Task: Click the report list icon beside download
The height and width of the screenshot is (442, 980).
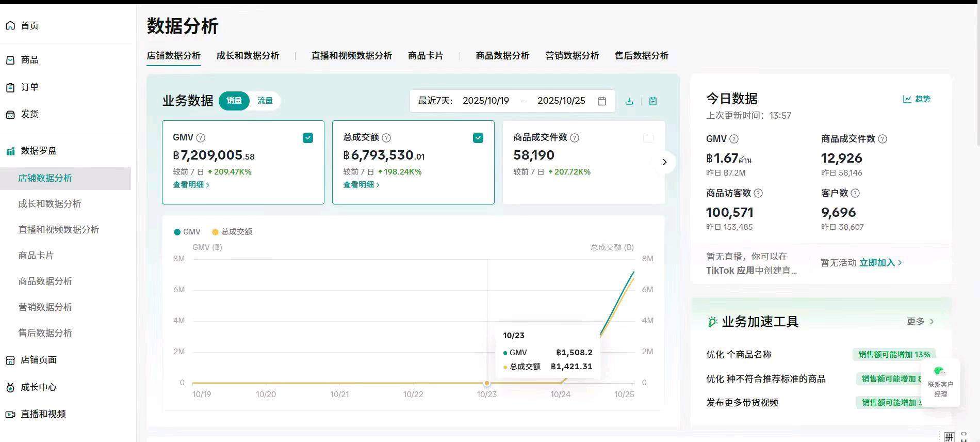Action: tap(653, 101)
